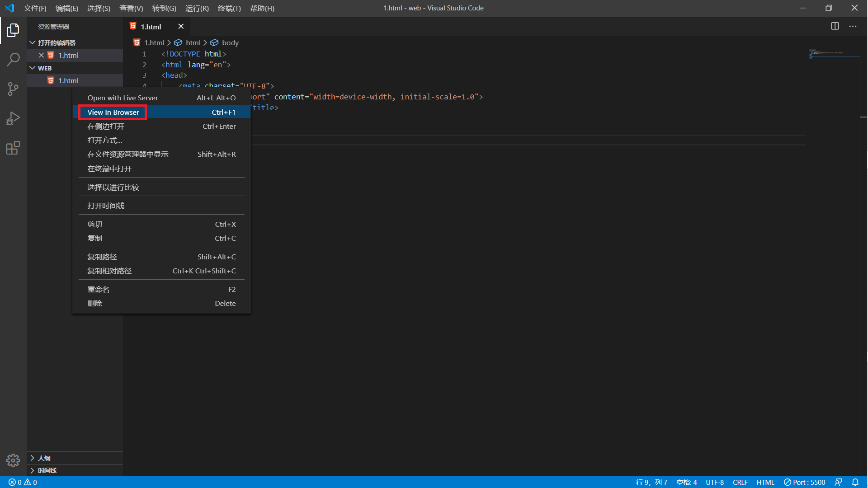
Task: Click 重命名 in the context menu
Action: tap(99, 289)
